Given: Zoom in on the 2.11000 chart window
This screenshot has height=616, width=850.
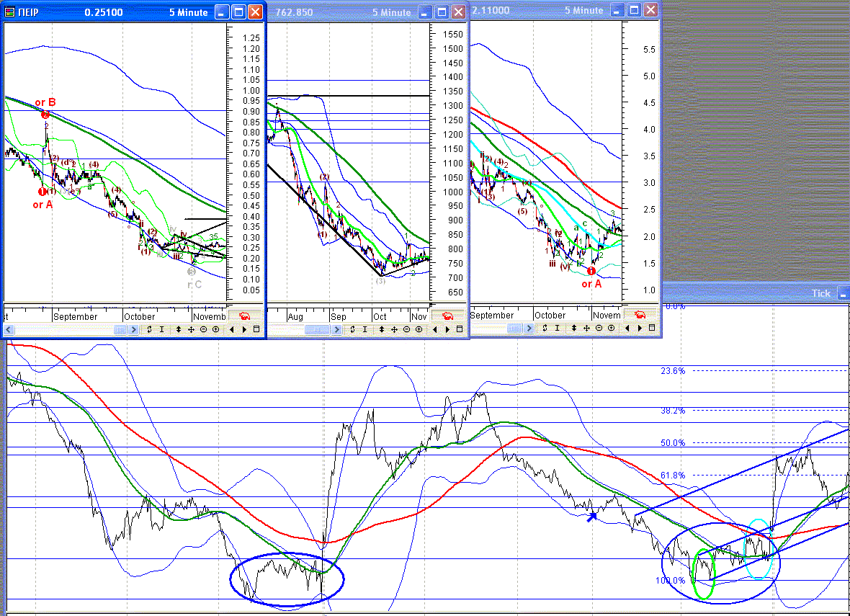Looking at the screenshot, I should pyautogui.click(x=612, y=328).
